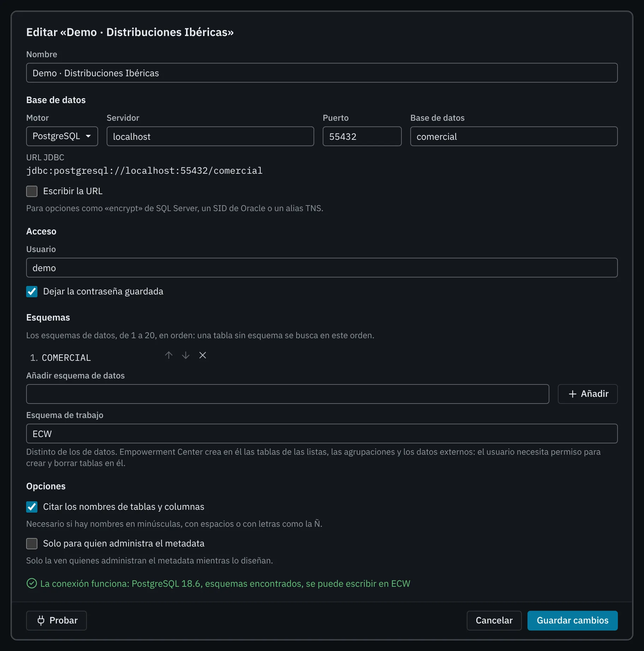This screenshot has height=651, width=644.
Task: Save with Guardar cambios
Action: [572, 621]
